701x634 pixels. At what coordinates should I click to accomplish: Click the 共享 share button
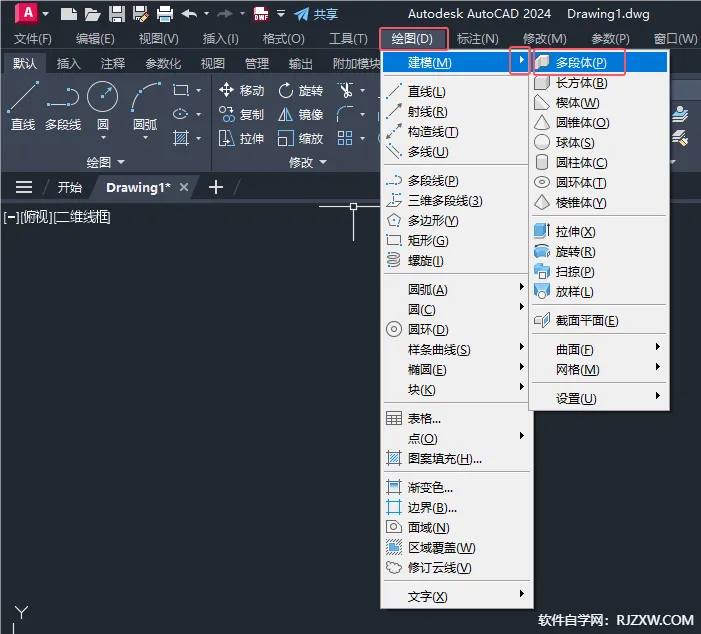[316, 14]
